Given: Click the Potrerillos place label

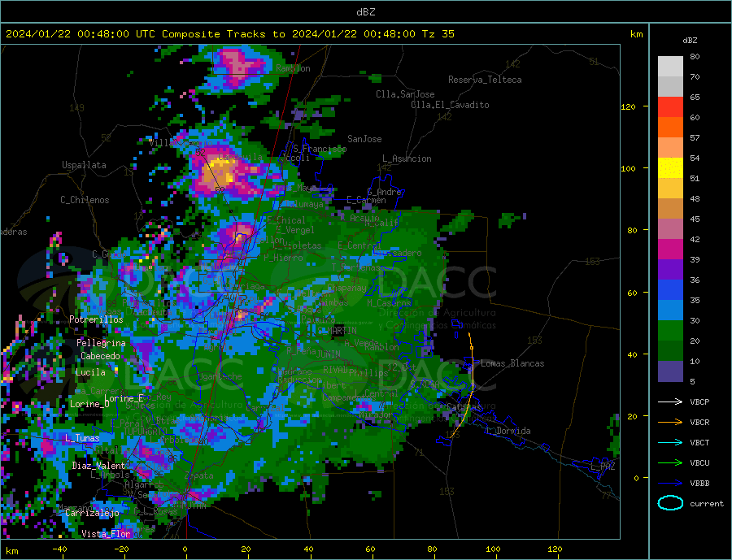Looking at the screenshot, I should coord(96,319).
